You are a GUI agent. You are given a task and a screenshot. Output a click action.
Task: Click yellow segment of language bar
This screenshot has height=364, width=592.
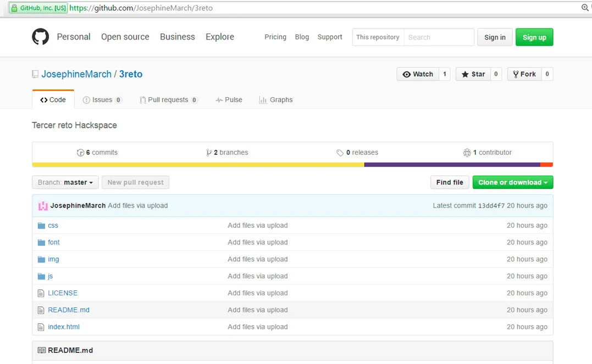point(198,165)
